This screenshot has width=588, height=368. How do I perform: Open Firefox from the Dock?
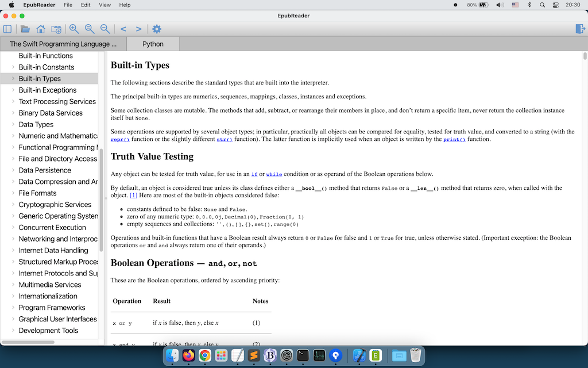[x=188, y=355]
